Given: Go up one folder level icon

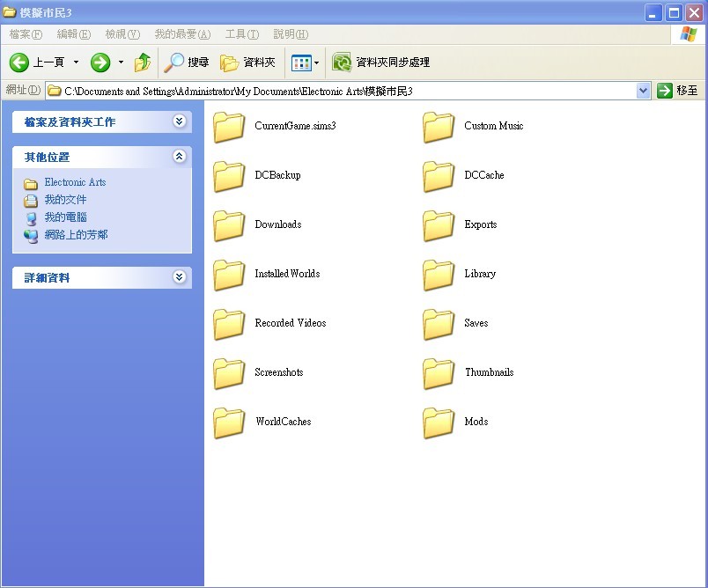Looking at the screenshot, I should (x=143, y=62).
